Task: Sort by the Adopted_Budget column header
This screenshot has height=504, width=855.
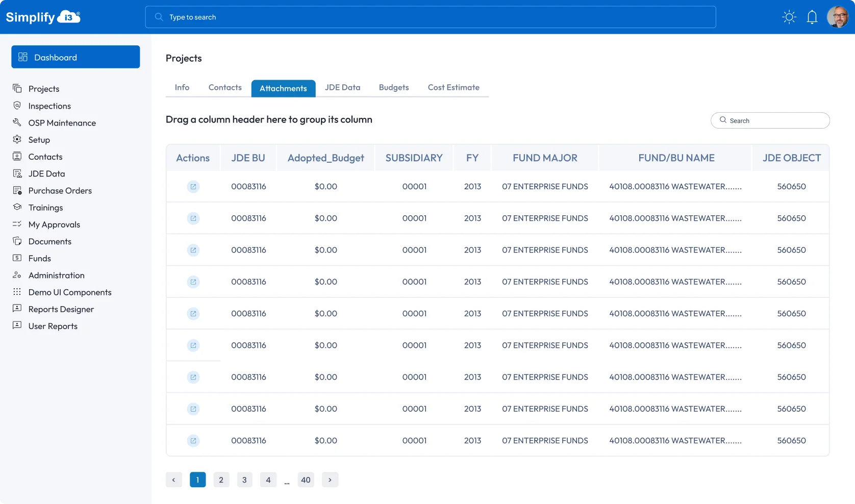Action: 325,158
